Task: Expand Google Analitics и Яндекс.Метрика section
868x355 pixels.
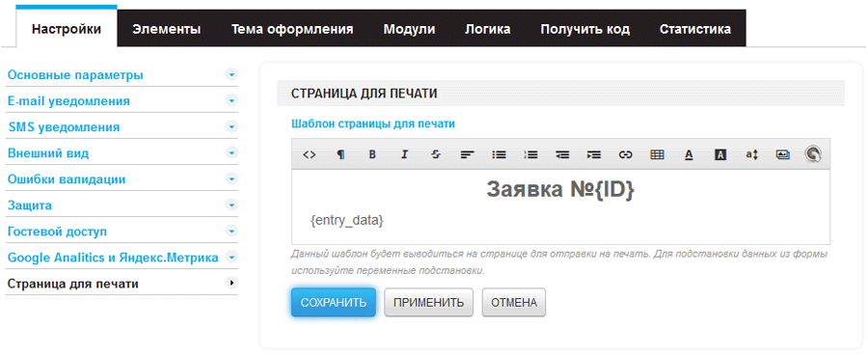Action: point(231,257)
